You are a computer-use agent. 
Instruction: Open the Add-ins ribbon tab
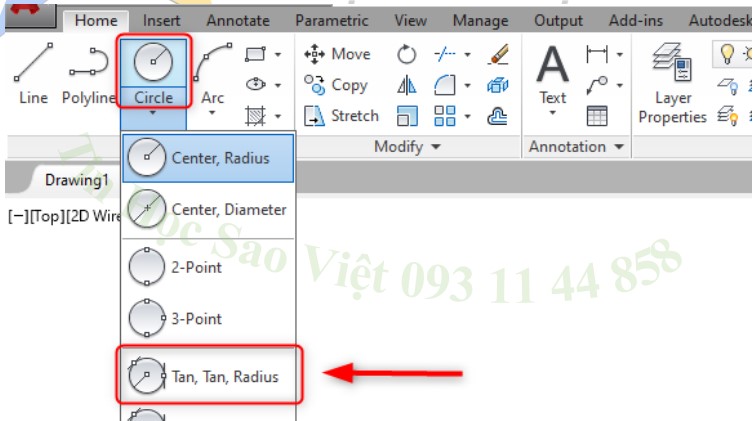[x=636, y=21]
